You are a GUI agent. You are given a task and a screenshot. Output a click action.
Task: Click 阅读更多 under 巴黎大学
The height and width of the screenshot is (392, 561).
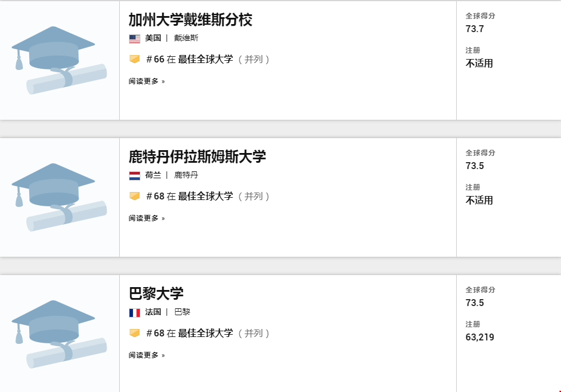(147, 355)
